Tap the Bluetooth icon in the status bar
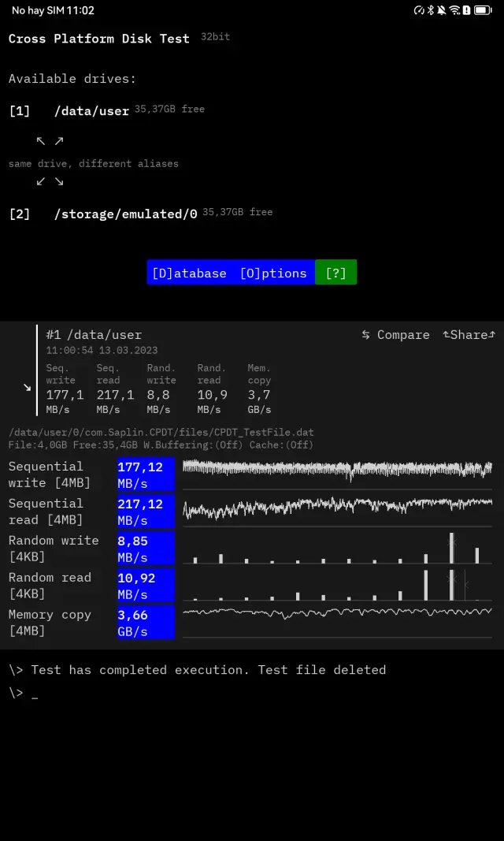This screenshot has width=504, height=841. (x=430, y=10)
